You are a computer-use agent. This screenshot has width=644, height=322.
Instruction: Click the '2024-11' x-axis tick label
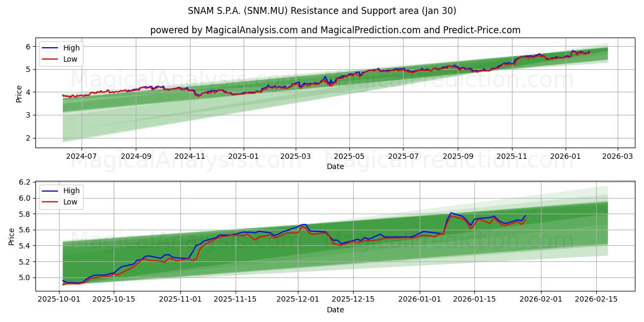tap(190, 156)
